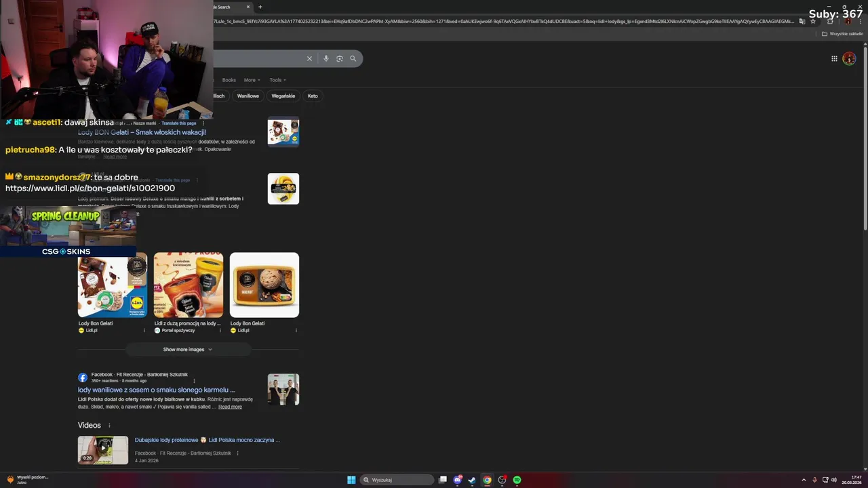Click the microphone tray icon

(814, 480)
